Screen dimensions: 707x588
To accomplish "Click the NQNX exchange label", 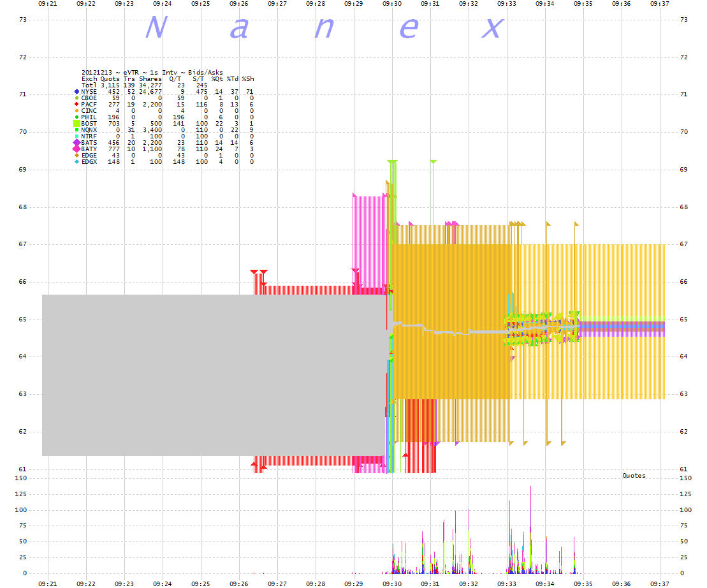I will point(89,130).
